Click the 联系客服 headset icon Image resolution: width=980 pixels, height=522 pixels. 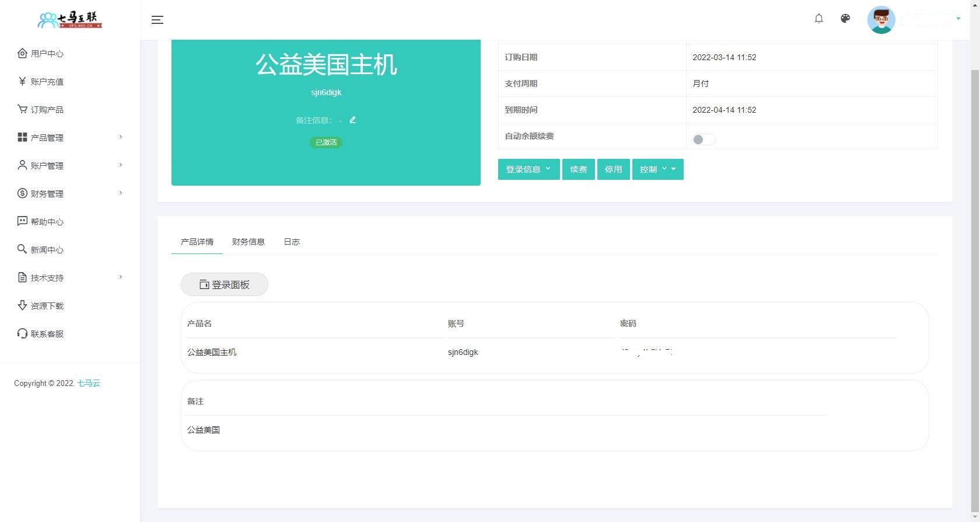tap(22, 333)
